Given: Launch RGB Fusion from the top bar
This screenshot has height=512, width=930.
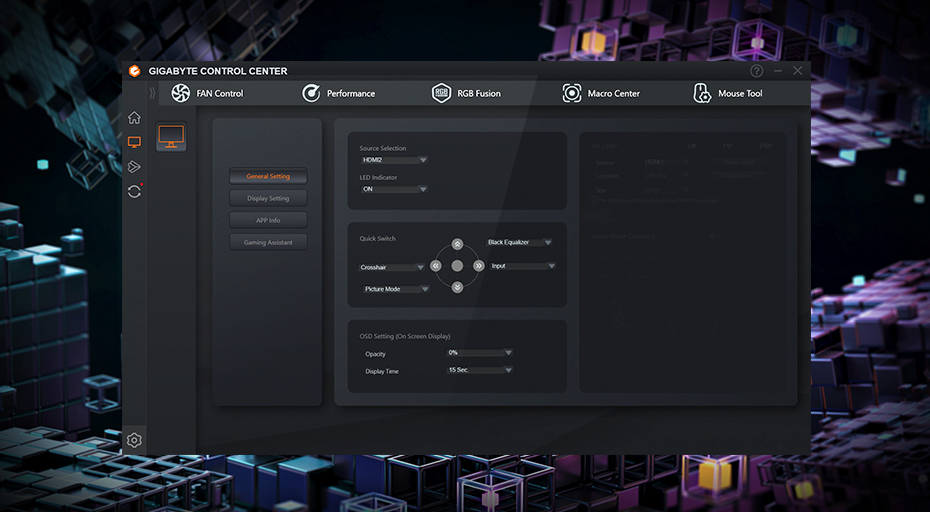Looking at the screenshot, I should (x=466, y=93).
